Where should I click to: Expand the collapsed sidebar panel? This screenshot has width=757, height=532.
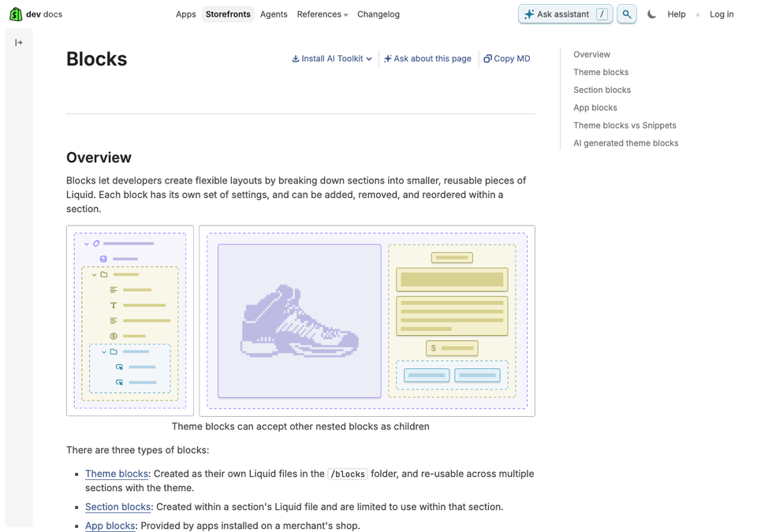tap(19, 43)
